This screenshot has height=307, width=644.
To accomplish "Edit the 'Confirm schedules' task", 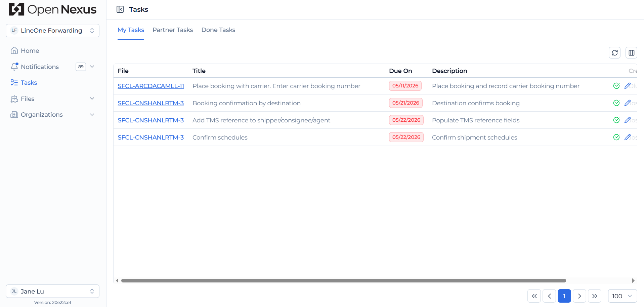I will 627,137.
